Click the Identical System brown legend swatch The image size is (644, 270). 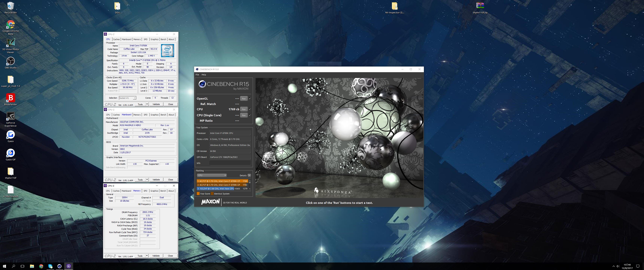212,194
